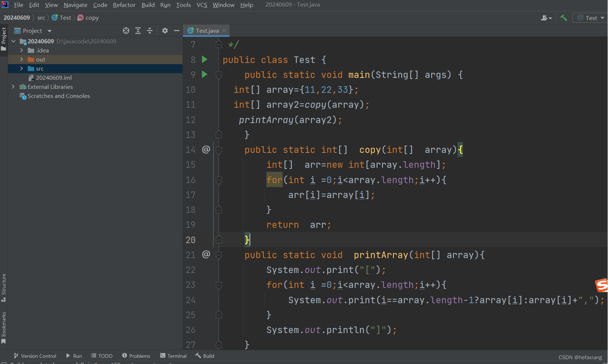
Task: Switch to the Terminal tab at bottom
Action: click(173, 356)
